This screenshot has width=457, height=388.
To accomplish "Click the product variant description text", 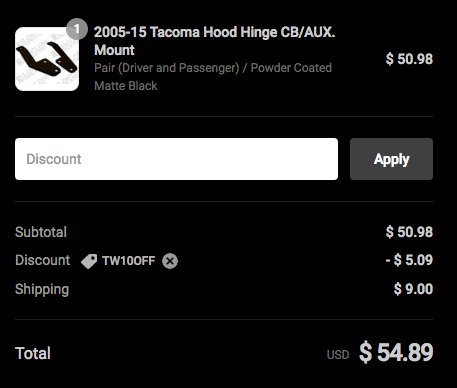I will click(x=213, y=77).
